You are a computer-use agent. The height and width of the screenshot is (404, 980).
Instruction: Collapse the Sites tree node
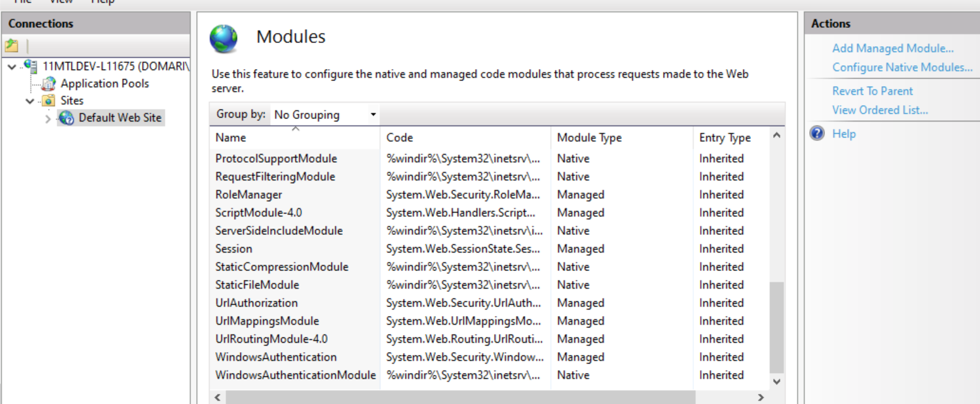coord(30,101)
